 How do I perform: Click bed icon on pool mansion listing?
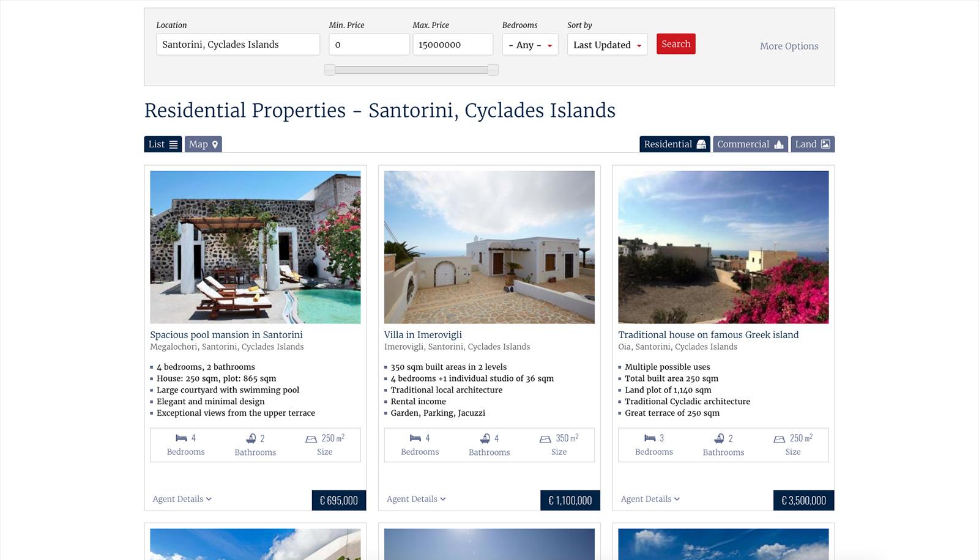(181, 438)
